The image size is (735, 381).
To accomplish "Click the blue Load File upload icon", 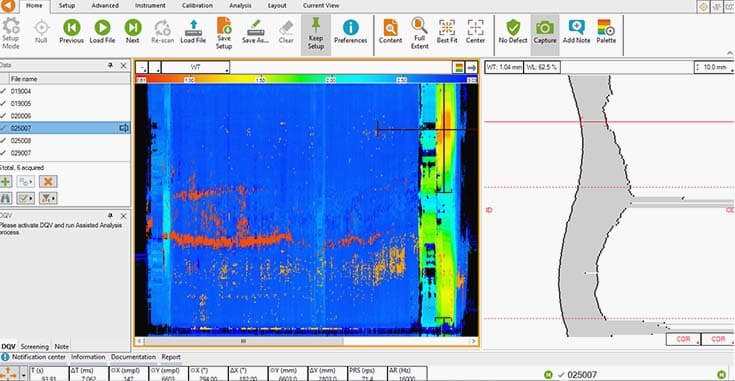I will [x=193, y=28].
